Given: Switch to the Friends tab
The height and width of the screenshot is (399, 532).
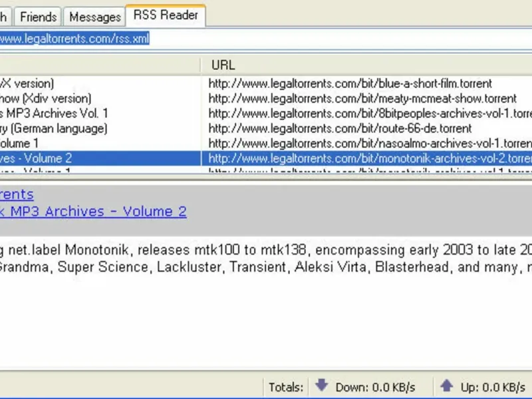Looking at the screenshot, I should pyautogui.click(x=38, y=17).
